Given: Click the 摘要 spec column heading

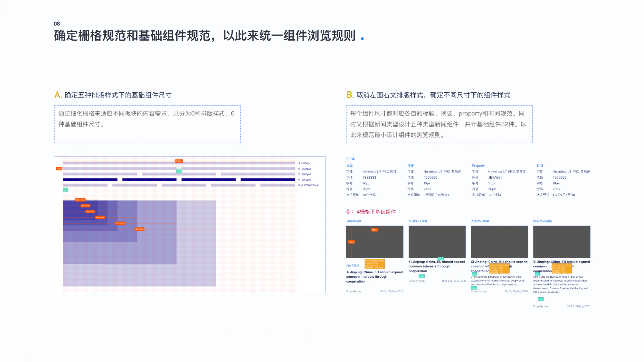Looking at the screenshot, I should [x=410, y=166].
